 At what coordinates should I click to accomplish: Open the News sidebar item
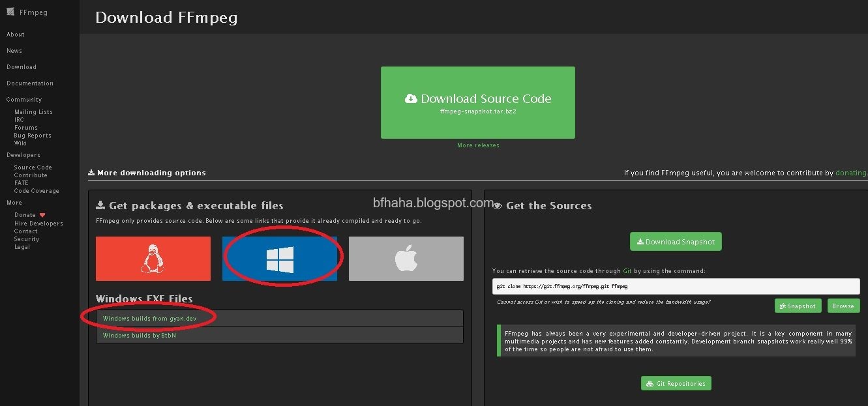pos(14,51)
